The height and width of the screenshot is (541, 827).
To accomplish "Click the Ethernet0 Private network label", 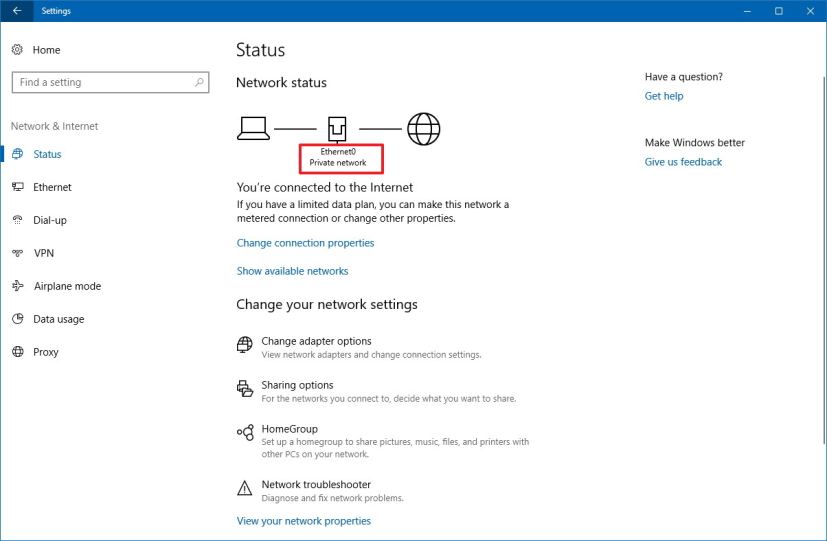I will pyautogui.click(x=338, y=157).
